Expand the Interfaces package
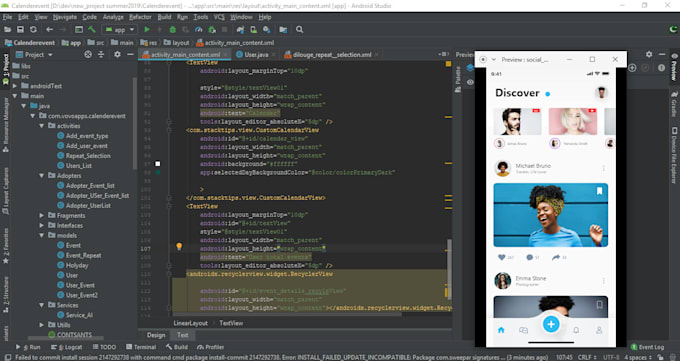680x361 pixels. (42, 226)
